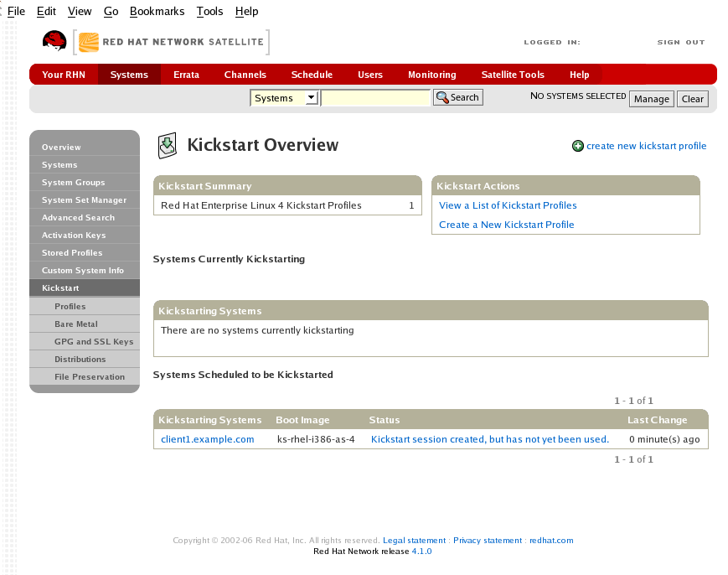The width and height of the screenshot is (728, 575).
Task: Open the Systems search type dropdown
Action: point(284,98)
